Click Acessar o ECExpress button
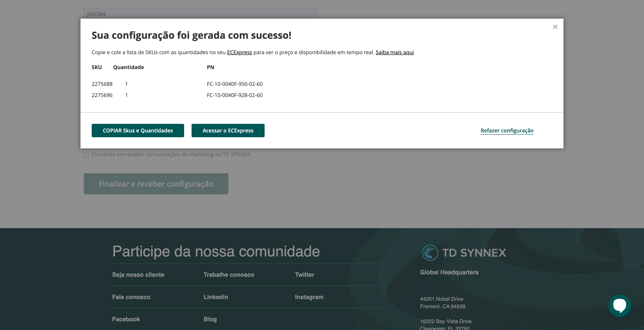644x330 pixels. [x=228, y=130]
